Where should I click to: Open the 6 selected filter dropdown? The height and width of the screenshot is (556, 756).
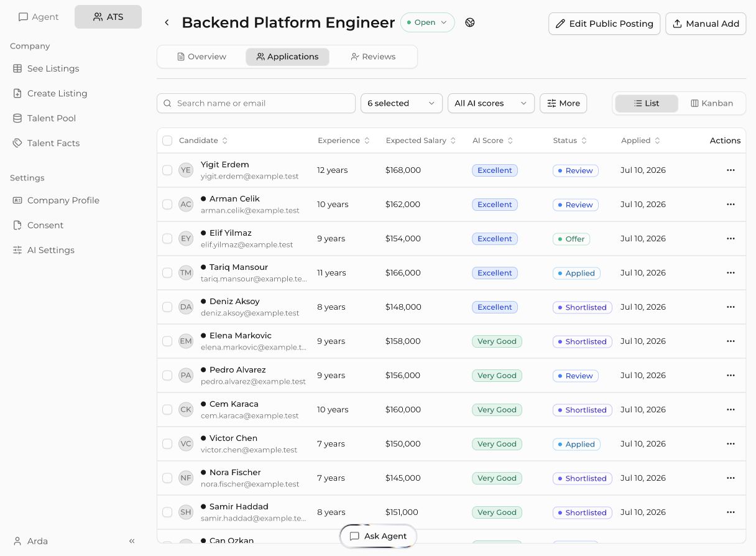coord(402,103)
